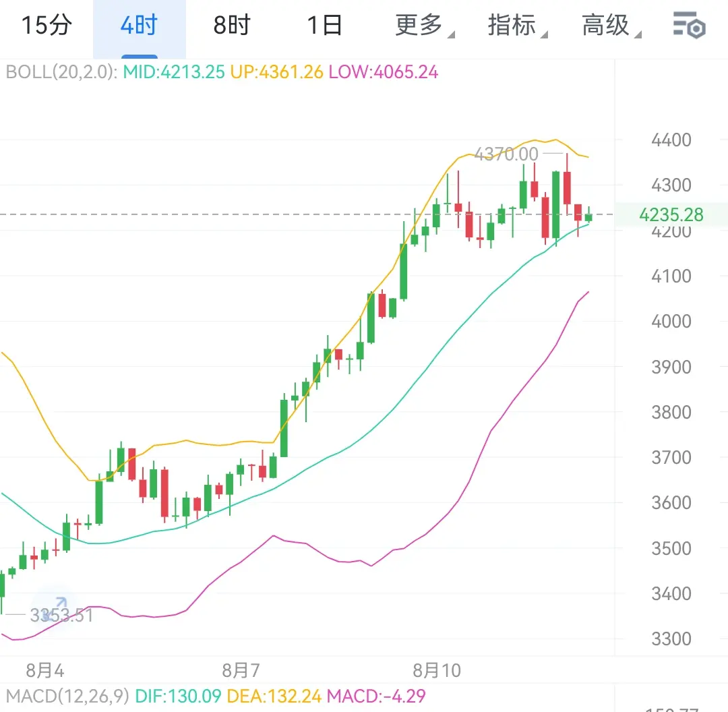The height and width of the screenshot is (712, 728).
Task: Tap the 4000 price axis label
Action: [671, 322]
